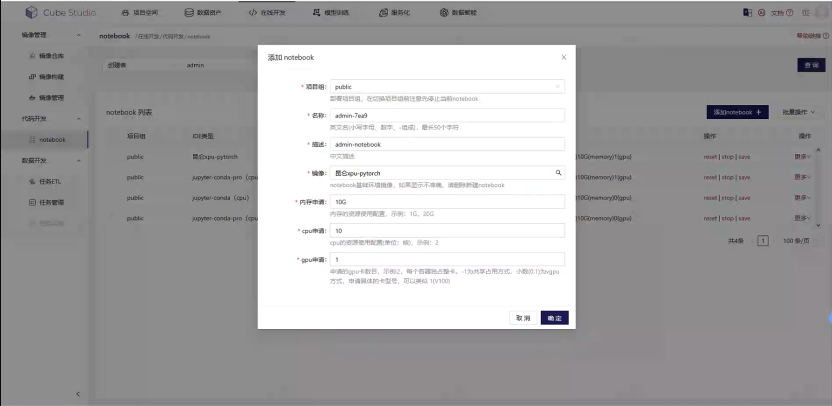The width and height of the screenshot is (832, 406).
Task: Click the Cube Studio logo
Action: 60,12
